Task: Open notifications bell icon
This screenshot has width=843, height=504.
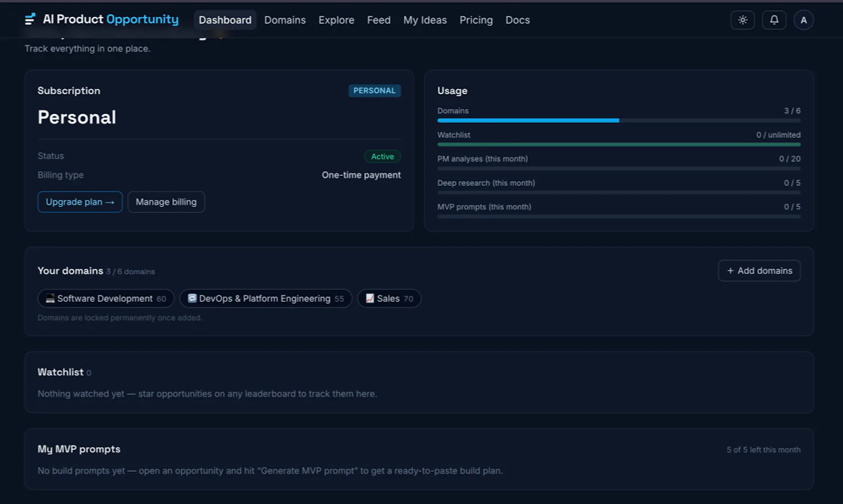Action: (x=774, y=20)
